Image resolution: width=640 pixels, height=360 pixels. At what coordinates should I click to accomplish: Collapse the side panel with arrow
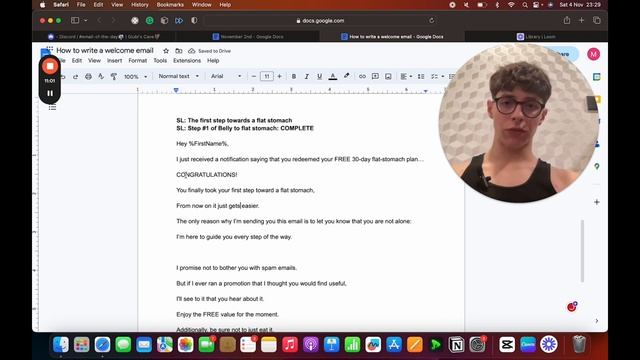(597, 321)
